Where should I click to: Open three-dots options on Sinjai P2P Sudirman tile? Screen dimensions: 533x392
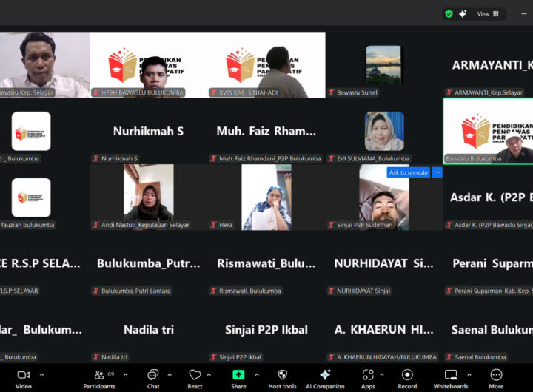tap(437, 172)
